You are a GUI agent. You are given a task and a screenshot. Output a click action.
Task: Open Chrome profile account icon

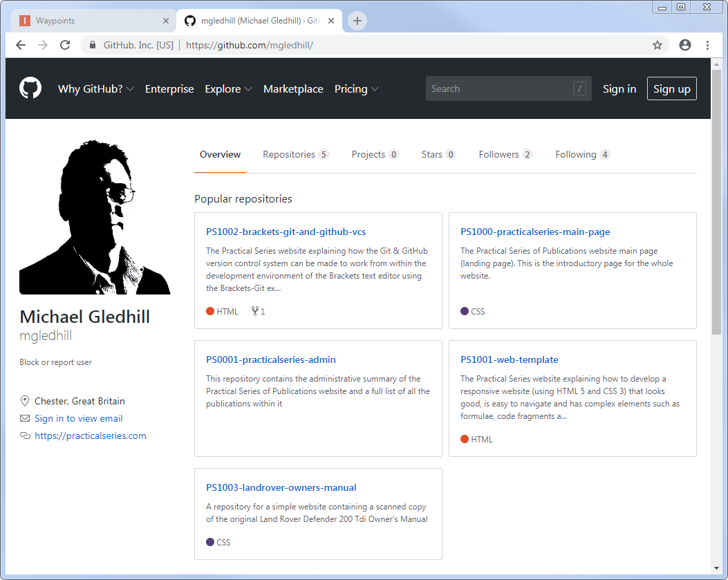pyautogui.click(x=685, y=45)
